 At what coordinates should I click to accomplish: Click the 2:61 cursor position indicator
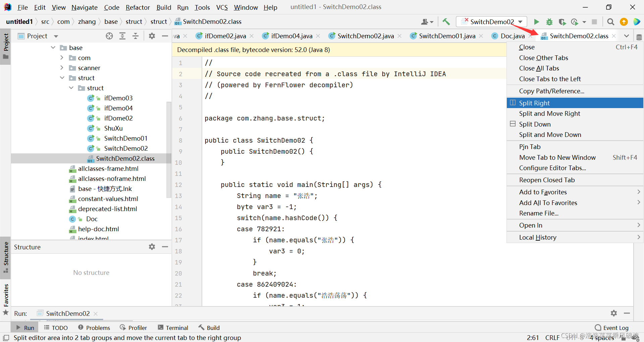533,338
